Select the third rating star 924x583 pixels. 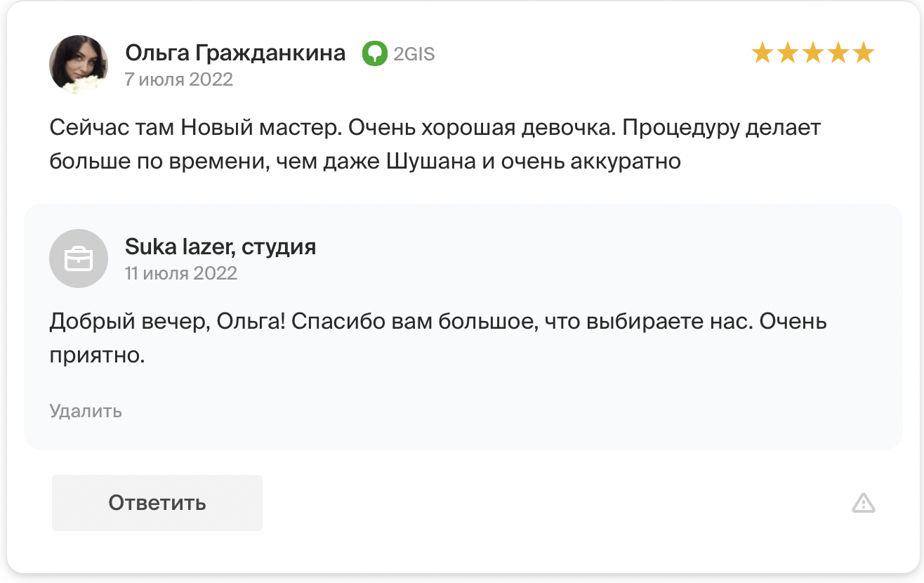click(x=812, y=53)
